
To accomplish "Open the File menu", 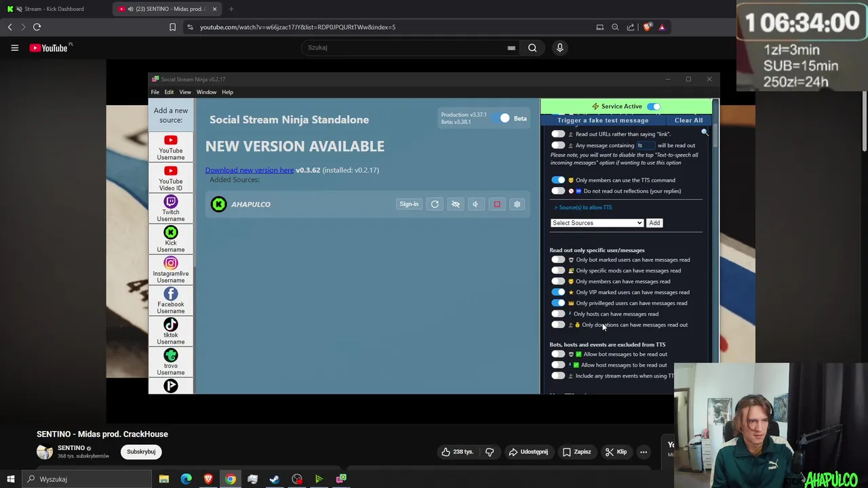I will tap(155, 92).
